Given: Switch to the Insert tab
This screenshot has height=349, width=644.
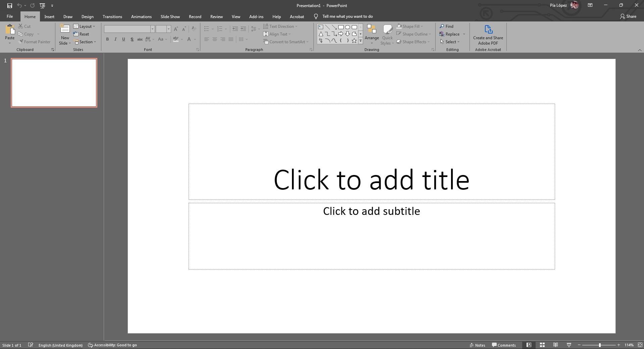Looking at the screenshot, I should click(x=49, y=16).
